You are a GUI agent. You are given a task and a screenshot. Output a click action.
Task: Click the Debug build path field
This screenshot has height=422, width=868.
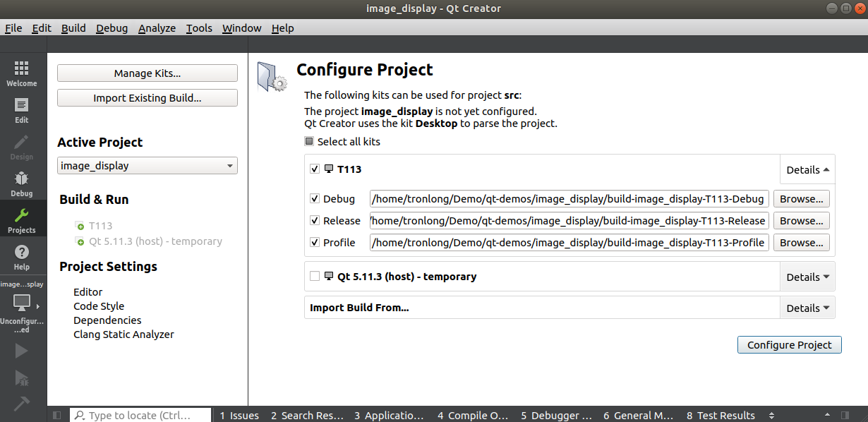point(569,199)
